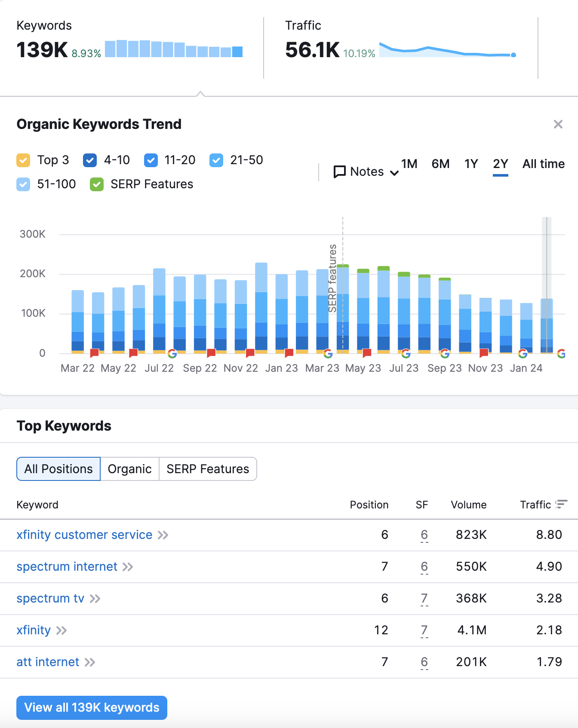Viewport: 578px width, 728px height.
Task: Select the 1Y time range
Action: (x=471, y=164)
